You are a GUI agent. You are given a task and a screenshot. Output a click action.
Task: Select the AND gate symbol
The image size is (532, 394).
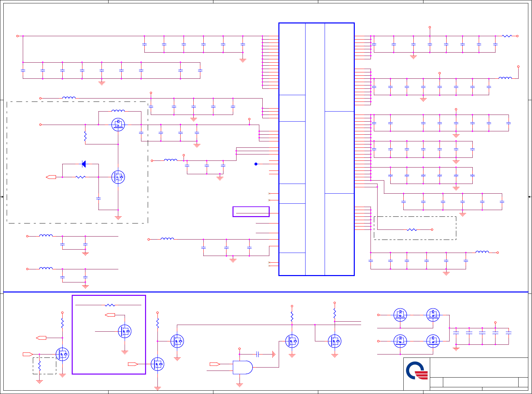click(243, 367)
